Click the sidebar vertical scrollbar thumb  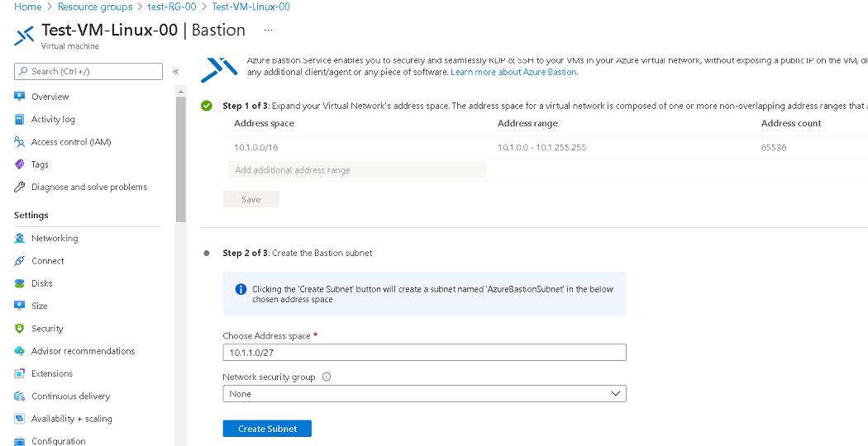(x=180, y=159)
